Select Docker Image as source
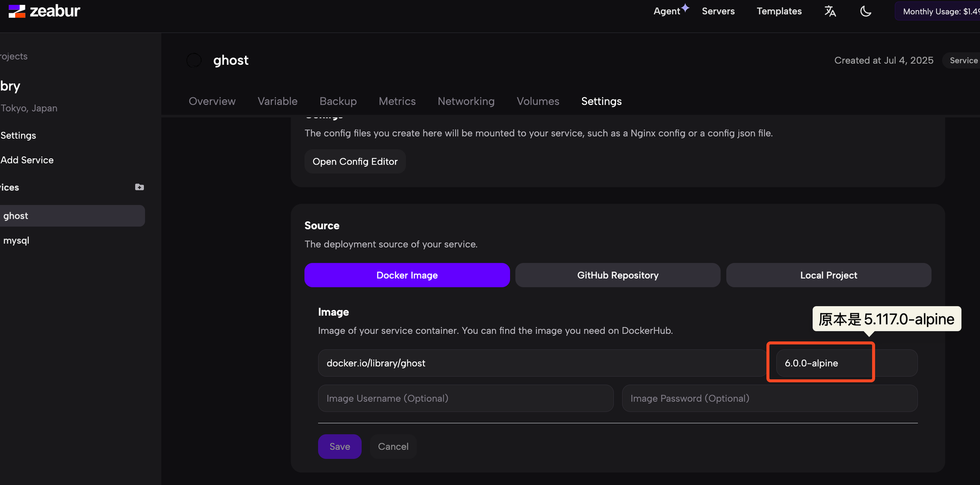This screenshot has height=485, width=980. [407, 275]
